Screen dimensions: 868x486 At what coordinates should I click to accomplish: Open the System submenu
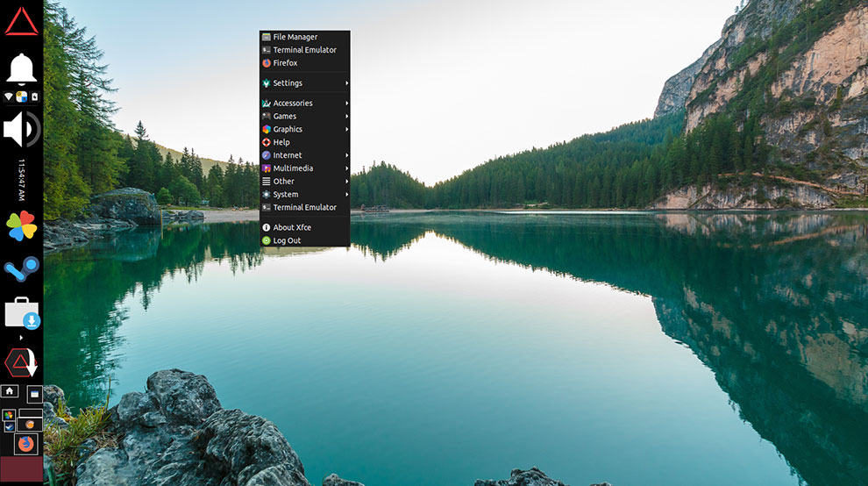click(x=304, y=195)
